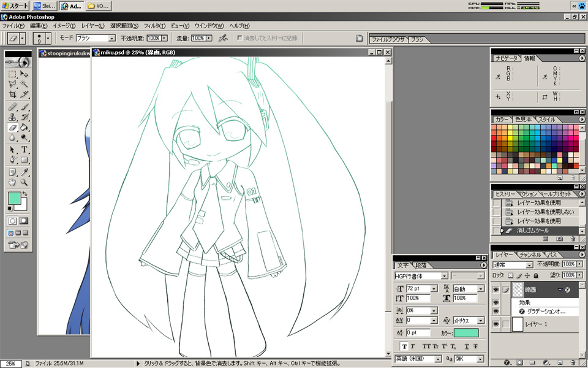
Task: Open the layer blend mode 通常 dropdown
Action: (529, 265)
